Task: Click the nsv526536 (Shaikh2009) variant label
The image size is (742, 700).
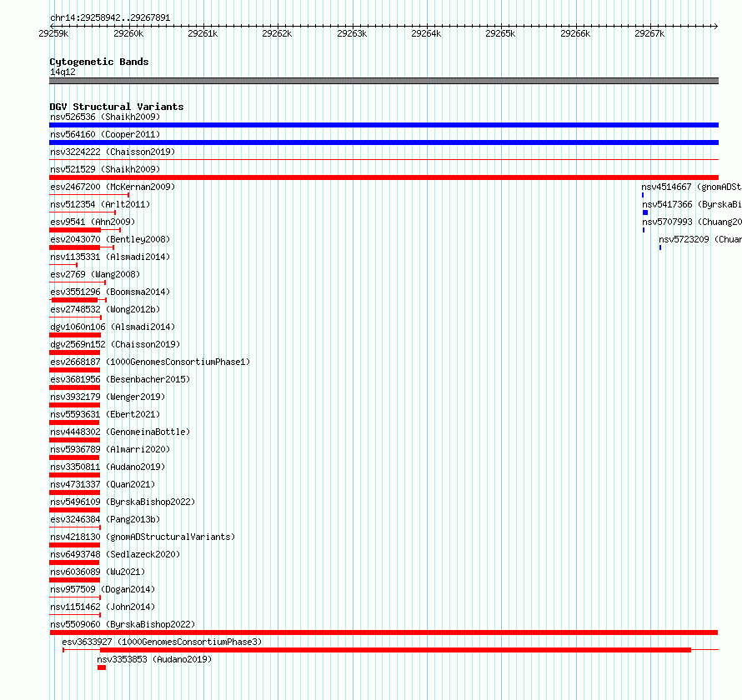Action: coord(105,117)
